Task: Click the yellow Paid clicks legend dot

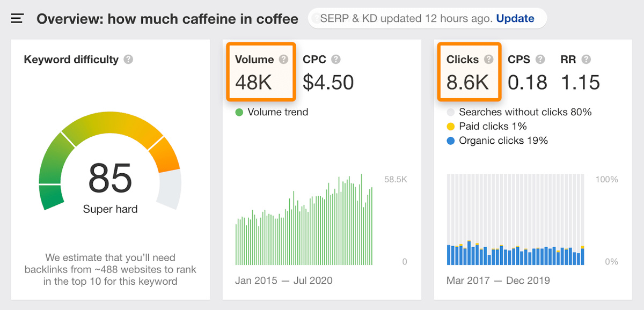Action: (x=451, y=127)
